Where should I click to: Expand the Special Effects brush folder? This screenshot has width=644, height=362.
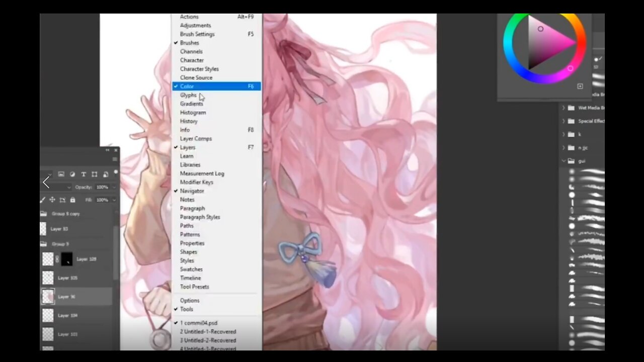click(563, 121)
